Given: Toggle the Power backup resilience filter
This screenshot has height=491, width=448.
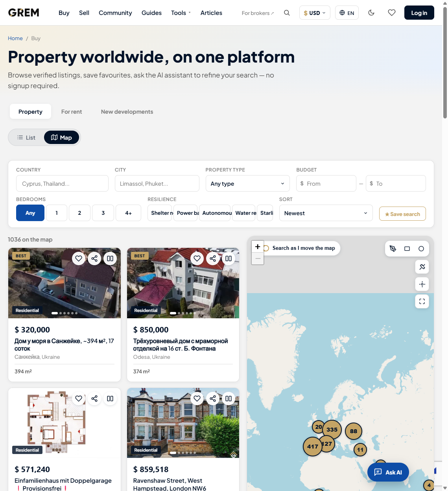Looking at the screenshot, I should point(186,213).
